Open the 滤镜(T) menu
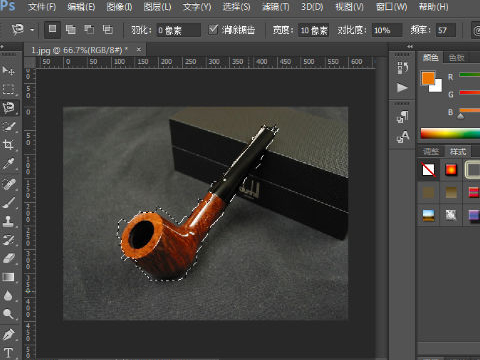The width and height of the screenshot is (480, 360). pyautogui.click(x=276, y=7)
